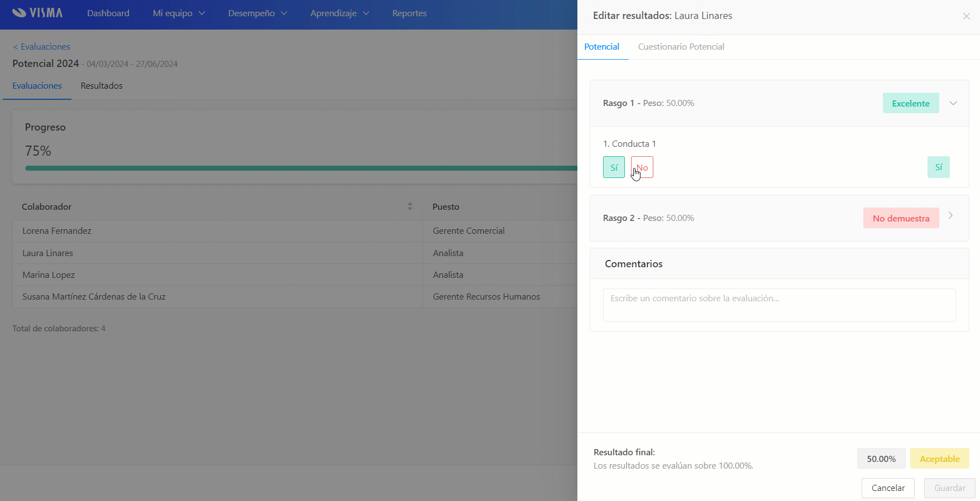980x501 pixels.
Task: Go back via the Evaluaciones link
Action: coord(41,47)
